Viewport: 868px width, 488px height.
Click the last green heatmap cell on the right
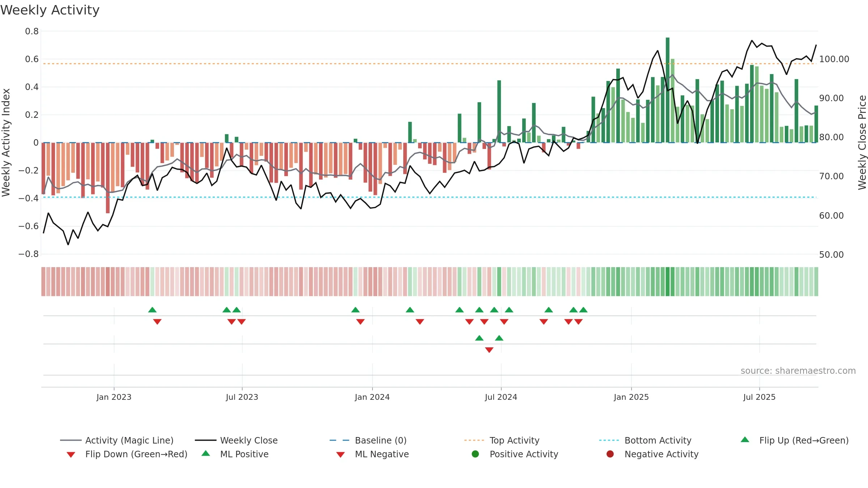(816, 282)
